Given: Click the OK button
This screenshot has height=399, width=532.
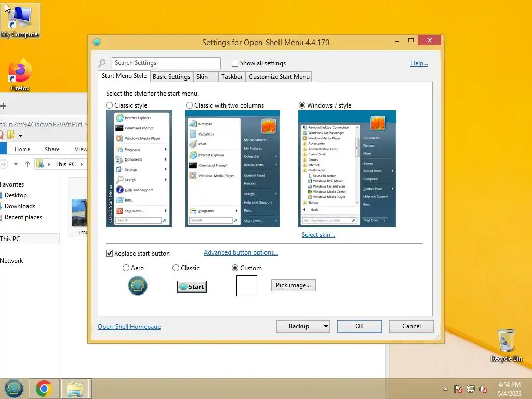Looking at the screenshot, I should point(360,326).
